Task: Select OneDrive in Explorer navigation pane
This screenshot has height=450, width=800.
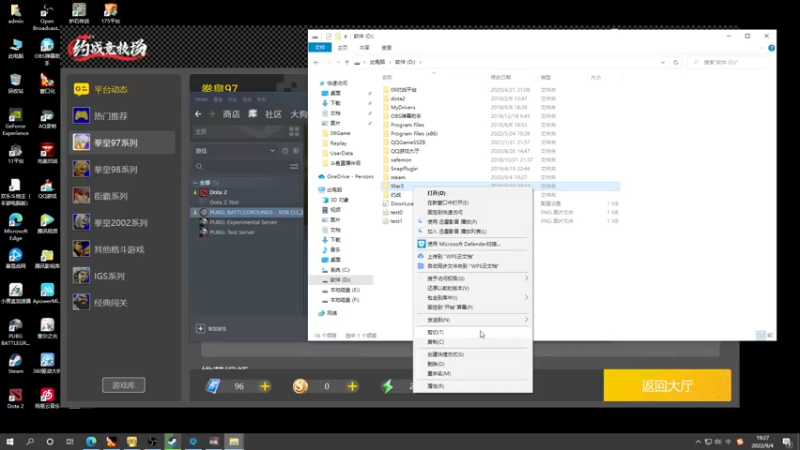Action: 346,177
